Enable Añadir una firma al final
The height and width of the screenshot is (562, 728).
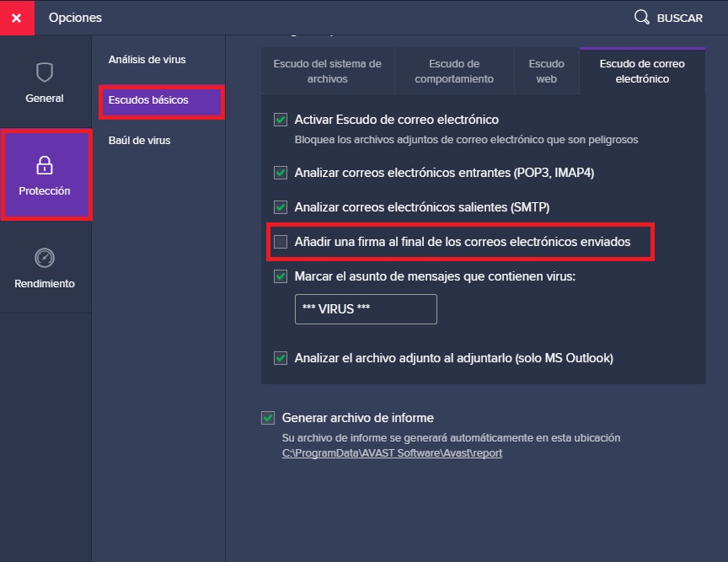point(281,243)
